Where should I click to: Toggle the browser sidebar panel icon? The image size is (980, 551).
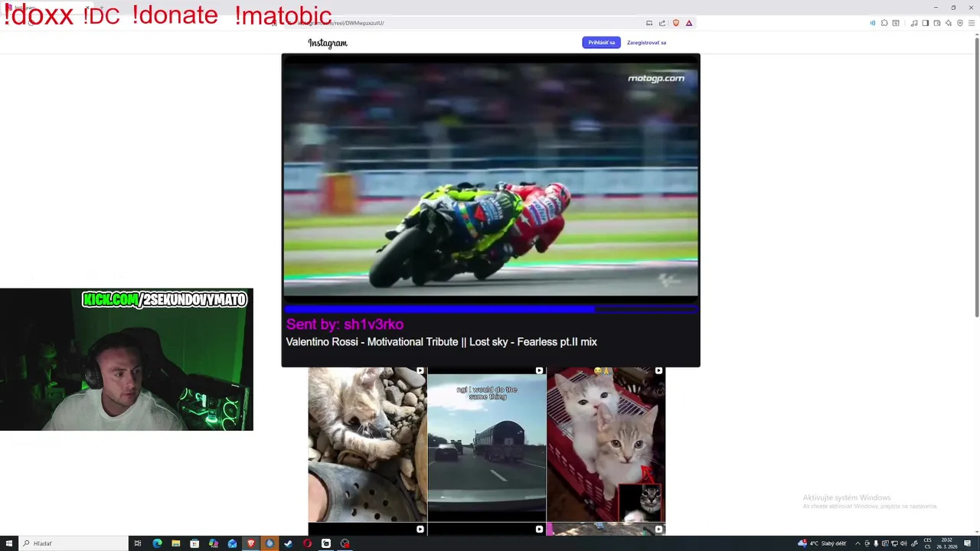[x=926, y=23]
